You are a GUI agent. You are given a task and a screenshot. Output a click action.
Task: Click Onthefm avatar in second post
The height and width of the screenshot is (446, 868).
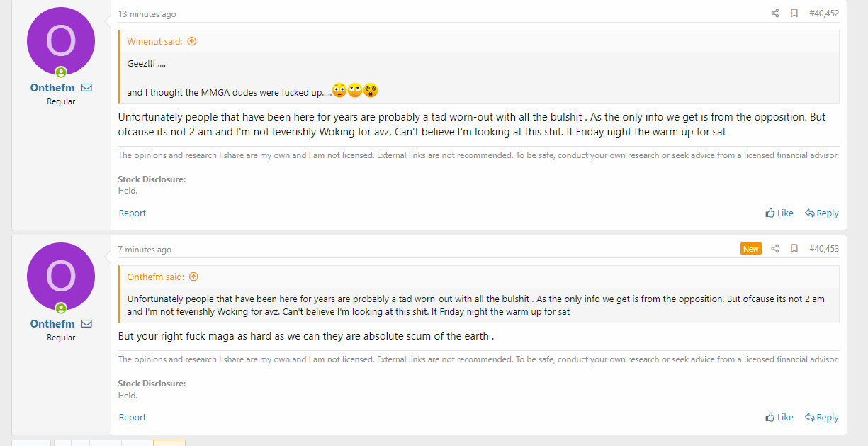click(x=61, y=277)
